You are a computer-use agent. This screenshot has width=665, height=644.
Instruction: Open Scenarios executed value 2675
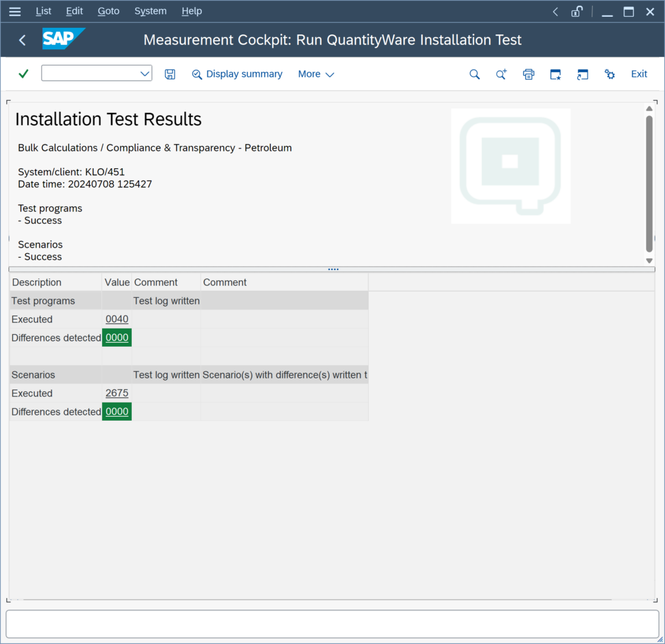[117, 393]
